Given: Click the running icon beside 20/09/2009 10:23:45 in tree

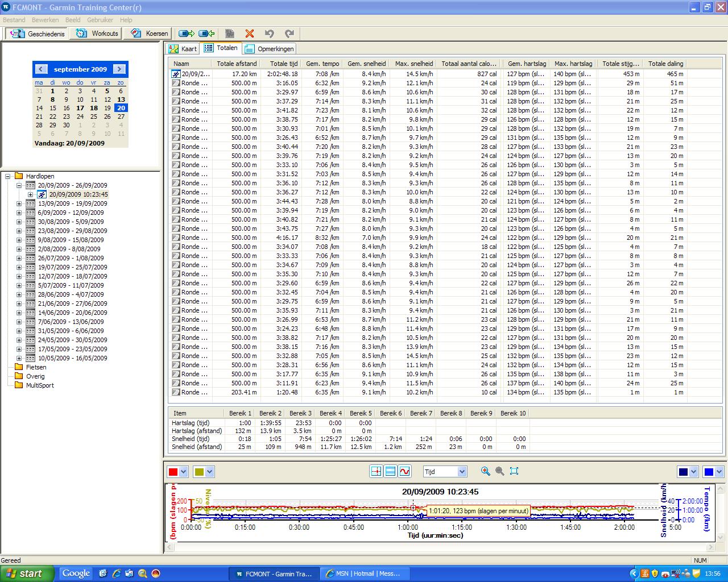Looking at the screenshot, I should click(42, 194).
